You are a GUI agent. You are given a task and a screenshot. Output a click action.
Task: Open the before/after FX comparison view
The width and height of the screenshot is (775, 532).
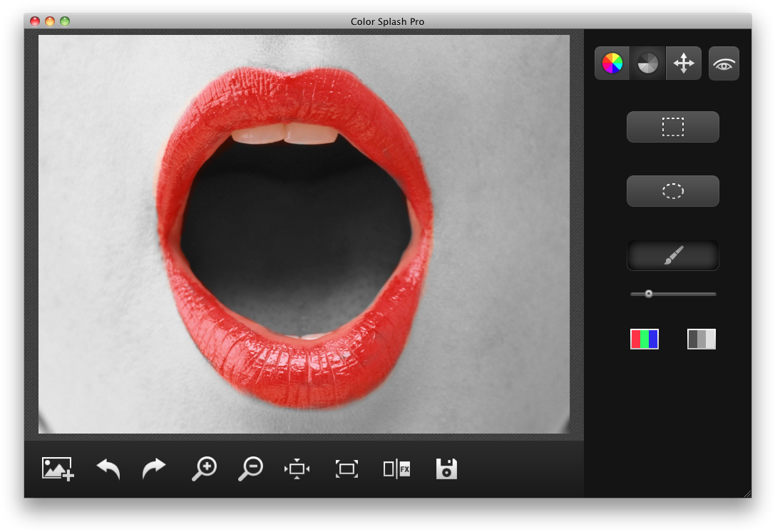click(396, 469)
